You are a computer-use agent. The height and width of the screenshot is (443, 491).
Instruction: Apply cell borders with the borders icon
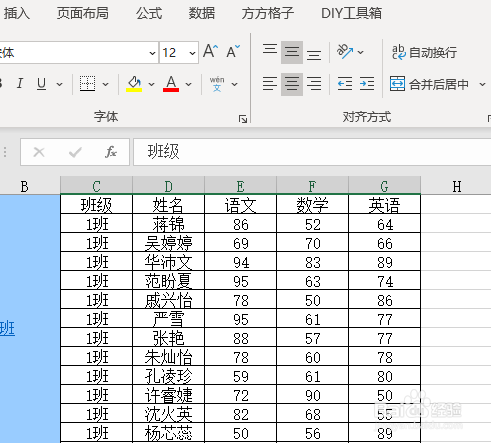click(87, 83)
